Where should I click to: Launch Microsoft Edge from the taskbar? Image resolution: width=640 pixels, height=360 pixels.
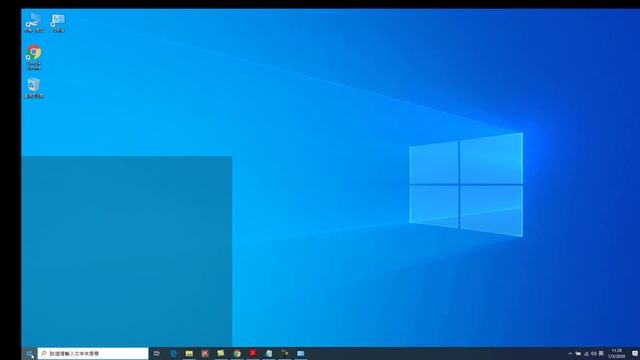tap(173, 353)
